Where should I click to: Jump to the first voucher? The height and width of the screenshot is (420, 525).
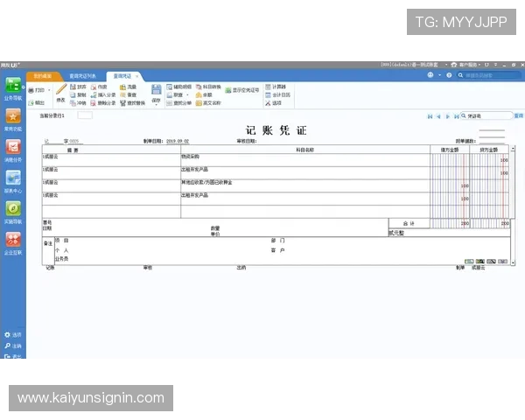click(430, 116)
